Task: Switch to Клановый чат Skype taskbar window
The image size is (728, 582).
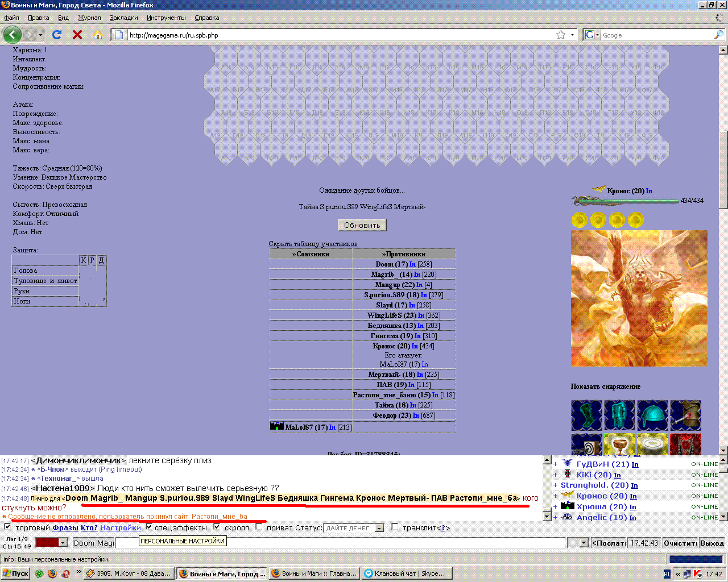Action: tap(408, 573)
